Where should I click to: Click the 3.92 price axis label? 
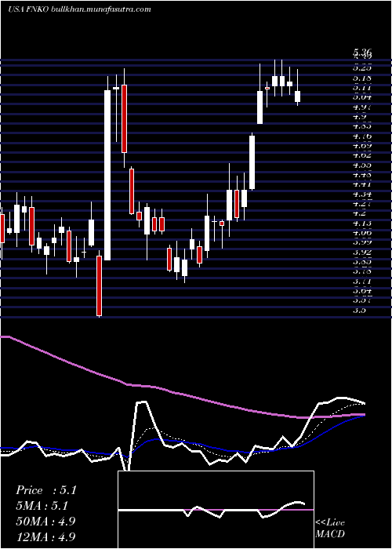point(362,252)
